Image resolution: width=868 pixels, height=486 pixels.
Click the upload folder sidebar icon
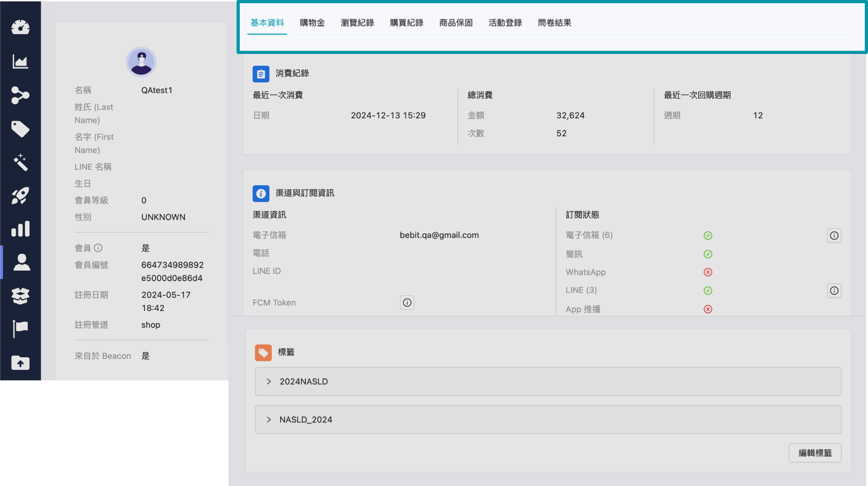click(20, 363)
